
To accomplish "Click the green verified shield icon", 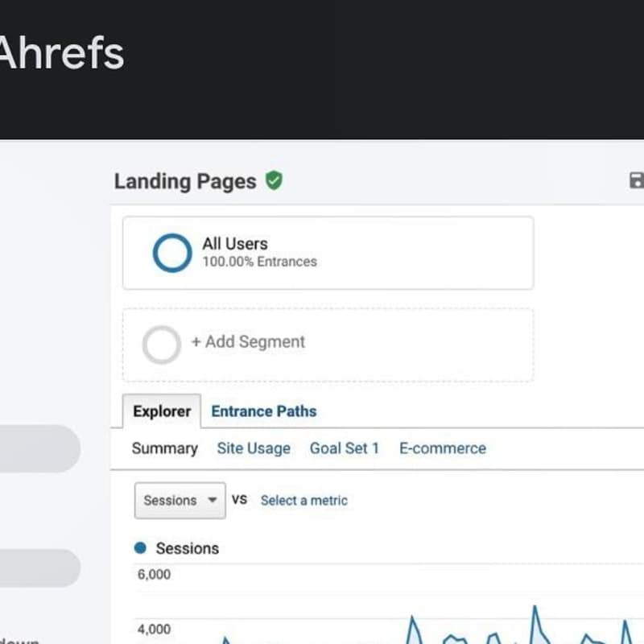I will tap(274, 180).
